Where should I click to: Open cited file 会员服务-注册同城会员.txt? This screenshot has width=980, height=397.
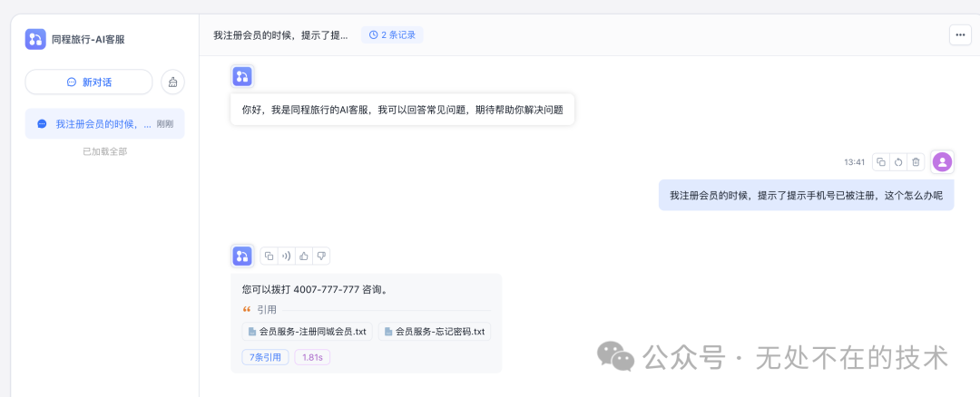click(307, 332)
